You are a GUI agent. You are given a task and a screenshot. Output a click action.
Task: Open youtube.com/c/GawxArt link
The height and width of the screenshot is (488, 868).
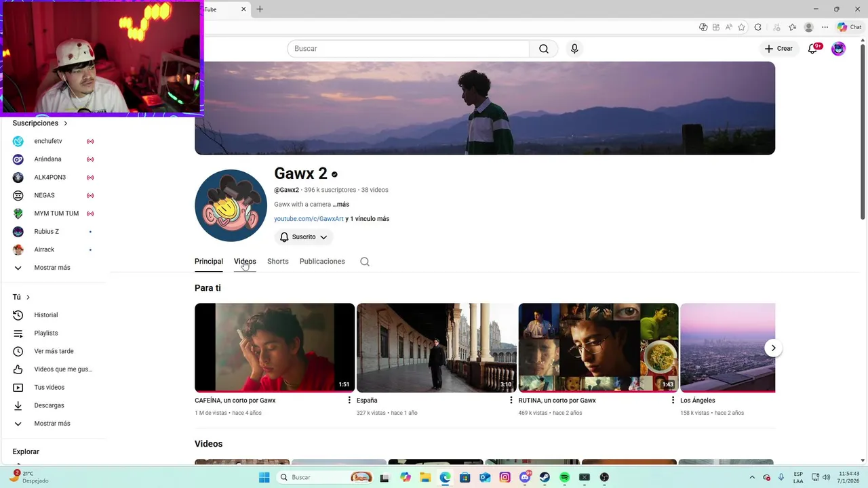(309, 219)
